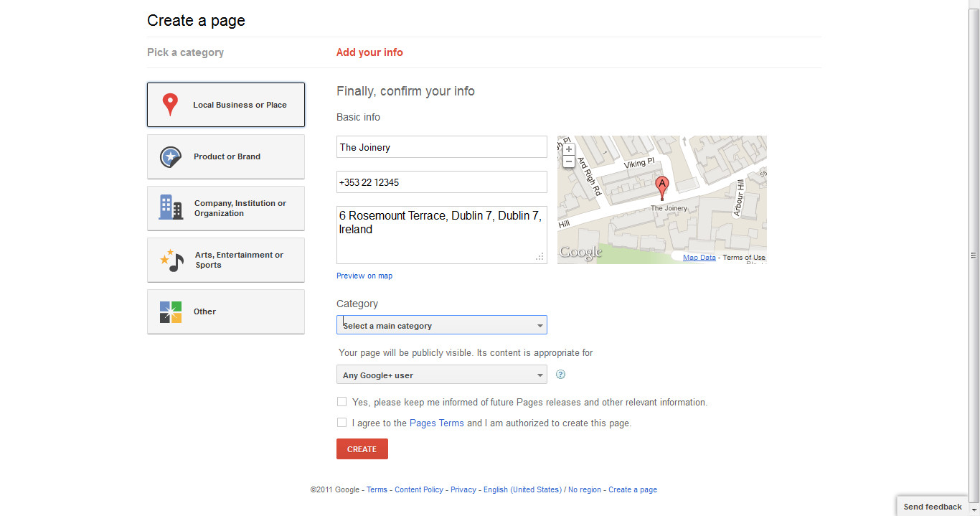Check the agree to Pages Terms box

(x=342, y=423)
